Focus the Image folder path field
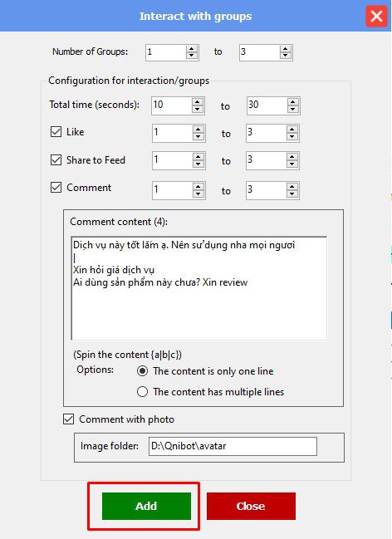Screen dimensions: 392x539 tap(233, 446)
